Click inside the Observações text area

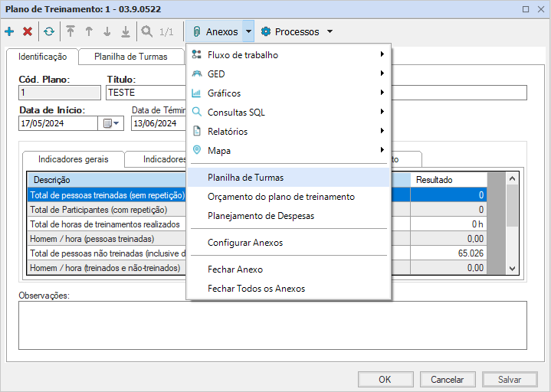272,325
